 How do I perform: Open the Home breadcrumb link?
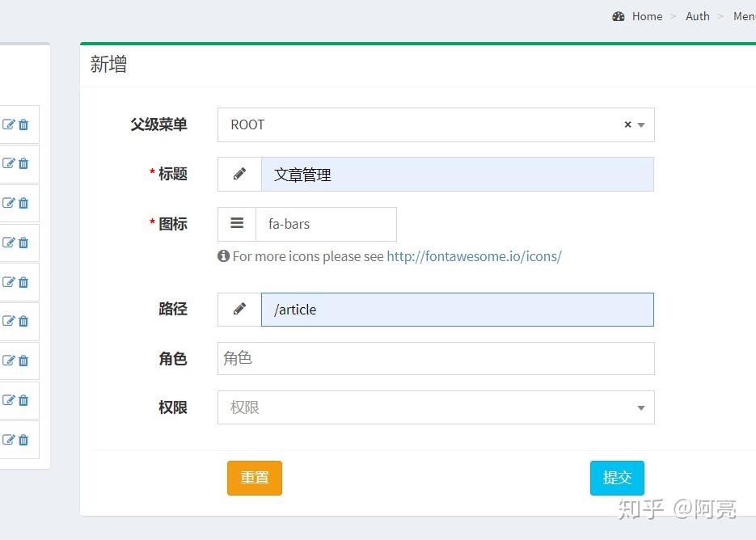point(647,16)
